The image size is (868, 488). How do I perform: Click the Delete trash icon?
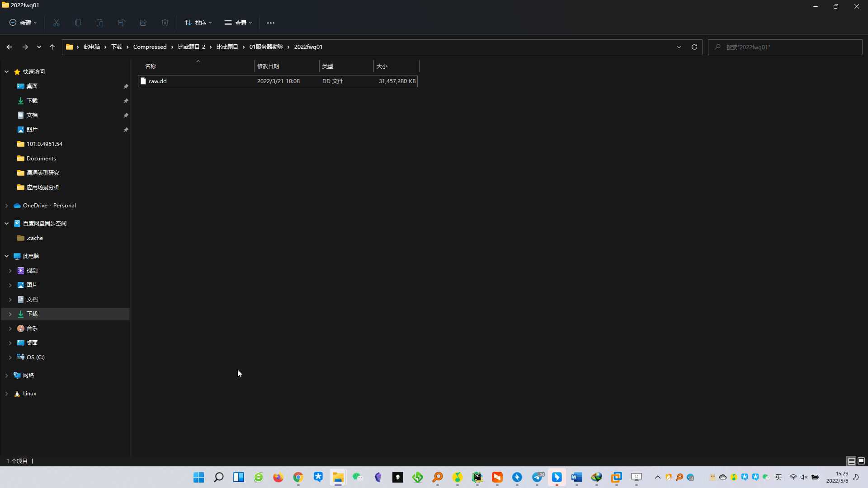pyautogui.click(x=165, y=23)
